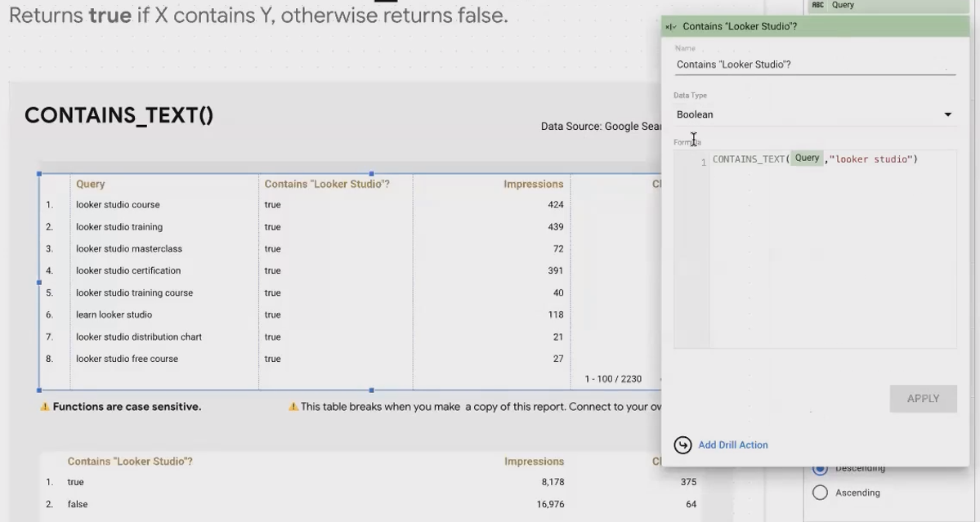Click the 8,178 impressions value
The image size is (980, 522).
click(x=553, y=482)
